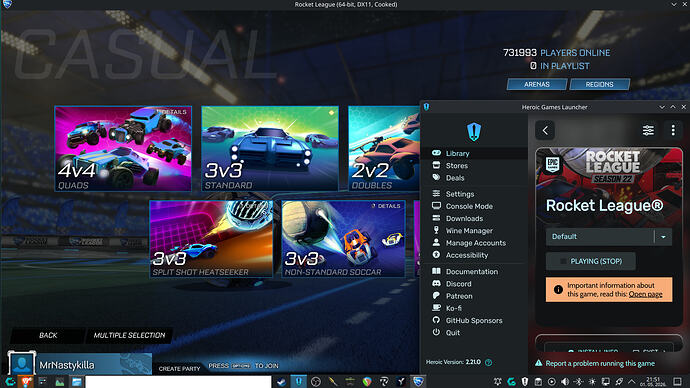Open the three-dot more menu in Heroic
This screenshot has width=690, height=388.
click(673, 130)
